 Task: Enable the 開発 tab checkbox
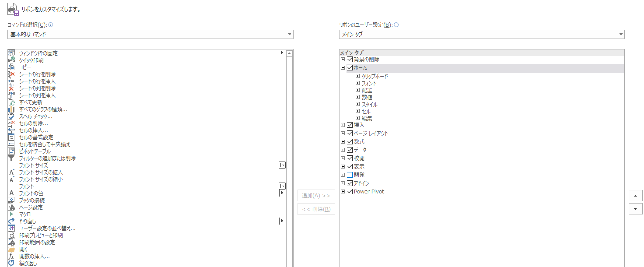(x=350, y=175)
